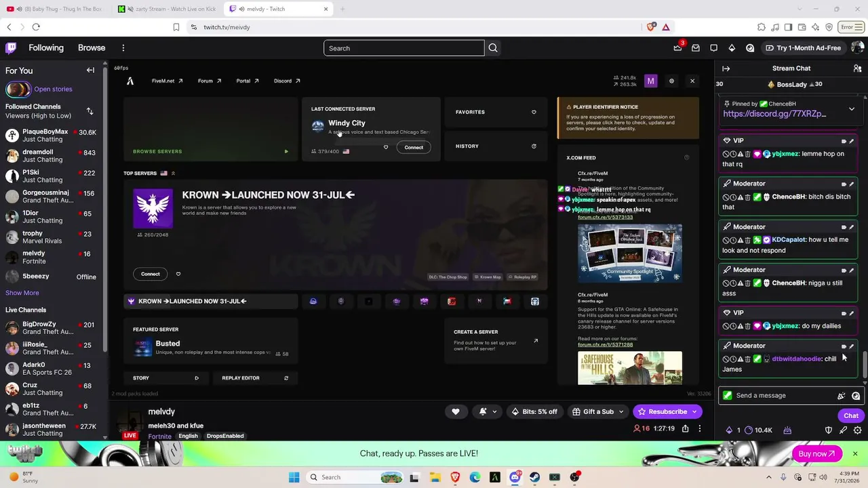Switch to the Baby Thug YouTube tab
Viewport: 868px width, 488px height.
(56, 9)
